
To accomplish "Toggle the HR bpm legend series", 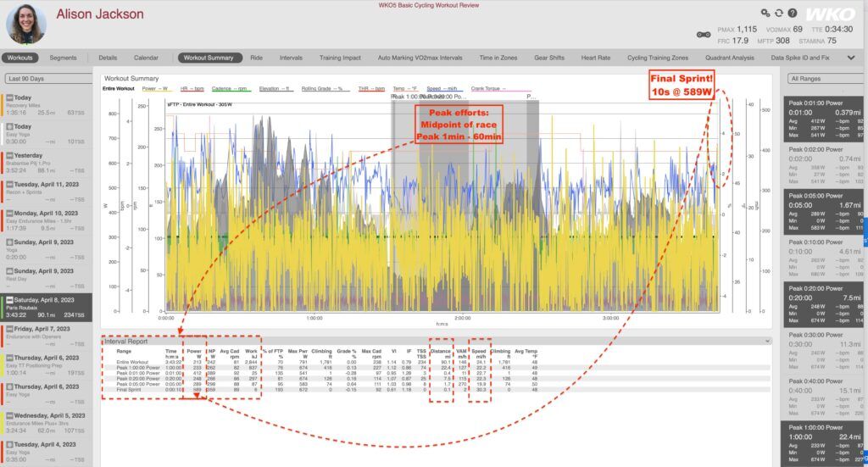I will (192, 88).
